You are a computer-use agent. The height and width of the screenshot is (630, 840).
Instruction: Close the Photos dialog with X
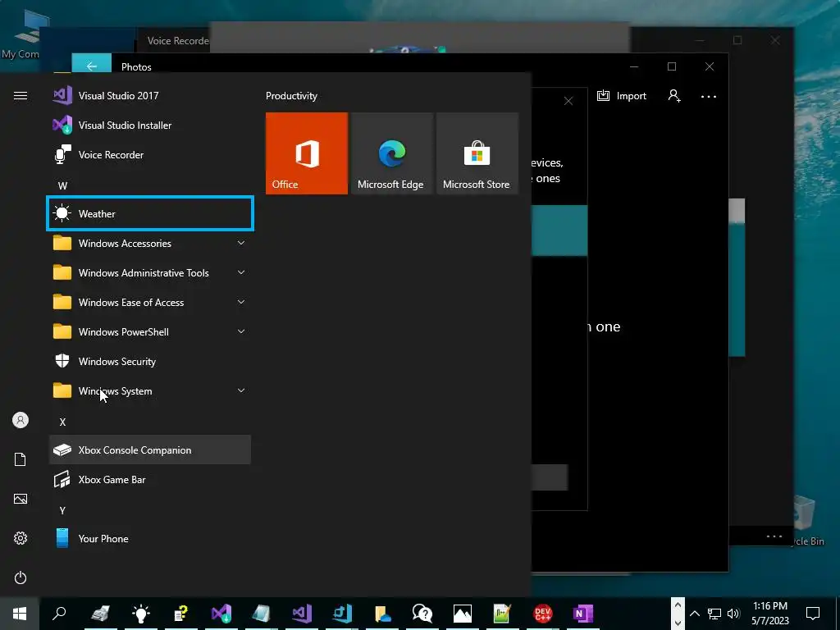tap(568, 101)
